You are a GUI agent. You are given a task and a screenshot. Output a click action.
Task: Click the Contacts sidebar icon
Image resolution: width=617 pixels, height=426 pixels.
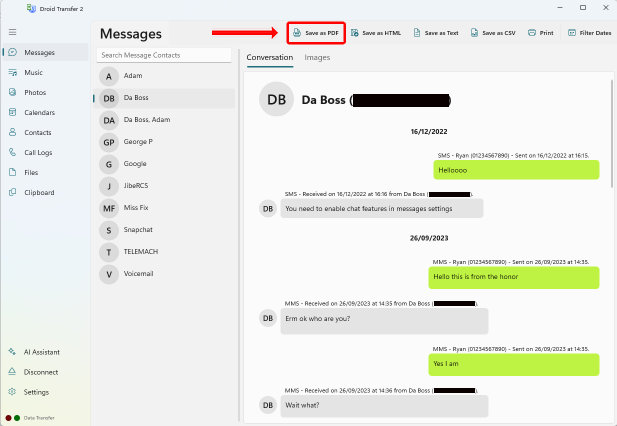tap(13, 133)
